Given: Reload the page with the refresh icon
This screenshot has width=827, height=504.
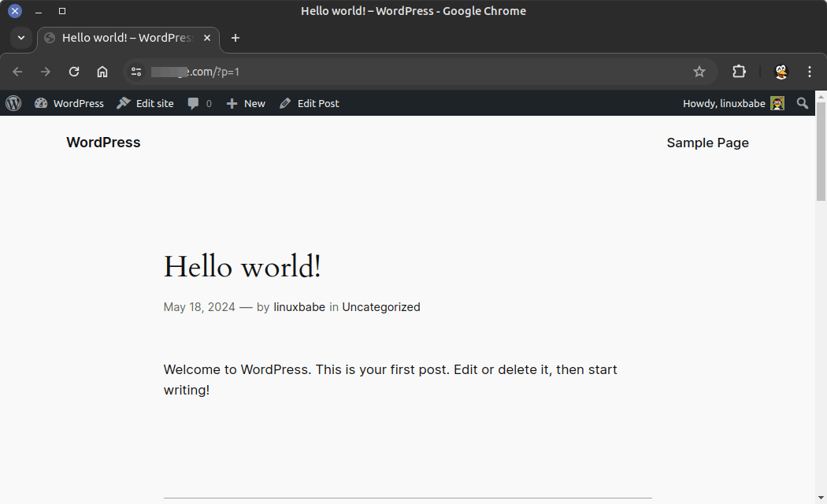Looking at the screenshot, I should [74, 72].
